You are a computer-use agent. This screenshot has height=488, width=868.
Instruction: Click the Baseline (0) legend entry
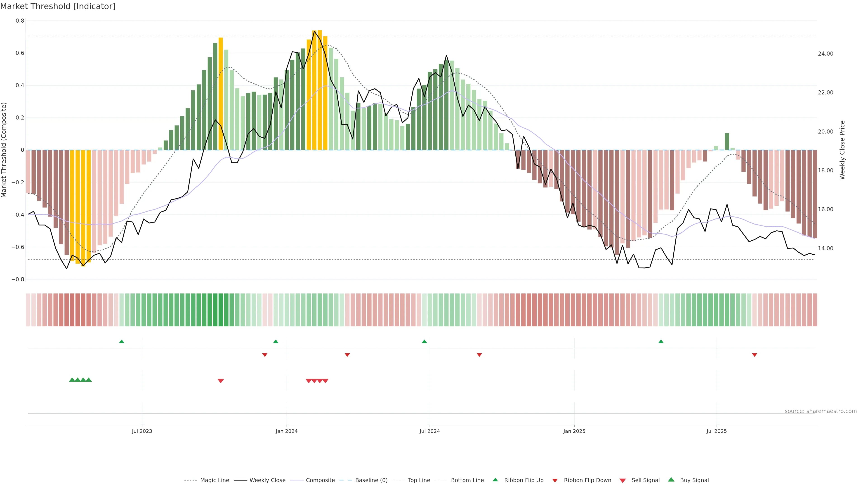[x=371, y=480]
